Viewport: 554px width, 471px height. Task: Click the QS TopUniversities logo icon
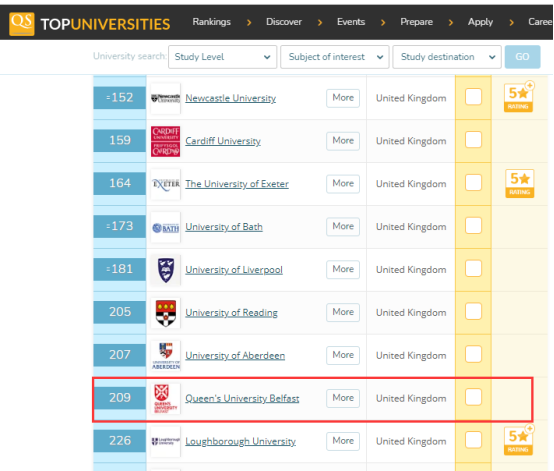(x=22, y=24)
